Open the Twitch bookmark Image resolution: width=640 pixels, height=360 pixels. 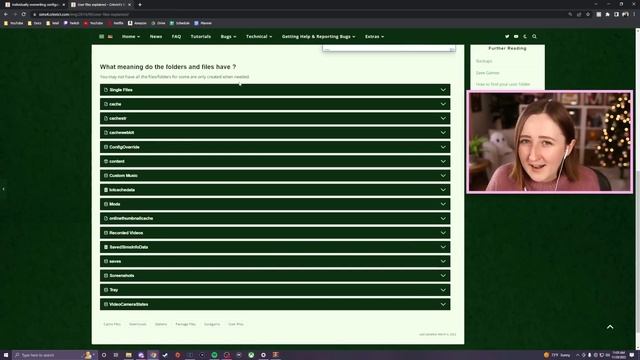coord(71,23)
